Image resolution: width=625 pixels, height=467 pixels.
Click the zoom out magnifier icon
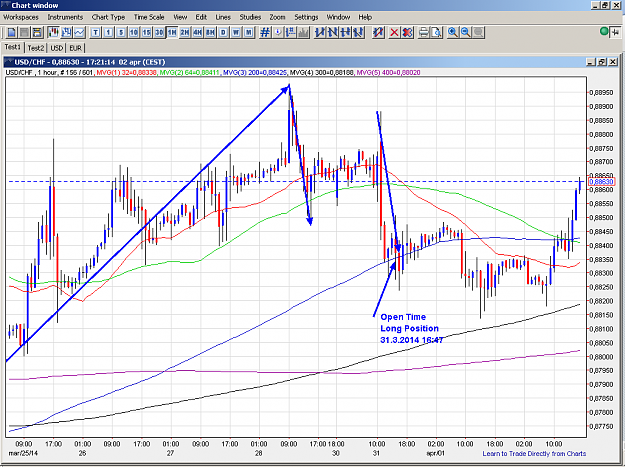466,32
